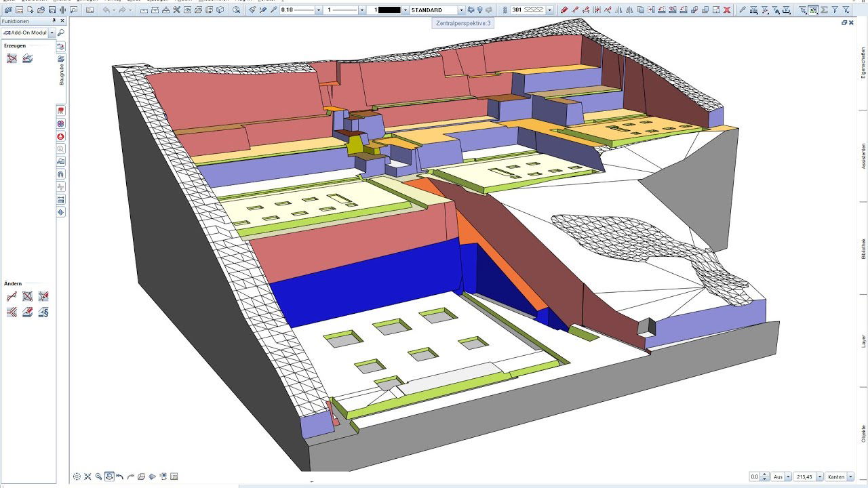Click the undo arrow in top toolbar
The image size is (868, 488).
(x=107, y=10)
